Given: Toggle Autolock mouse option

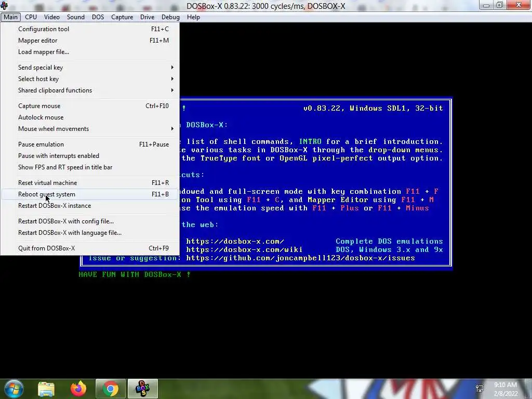Looking at the screenshot, I should tap(90, 117).
